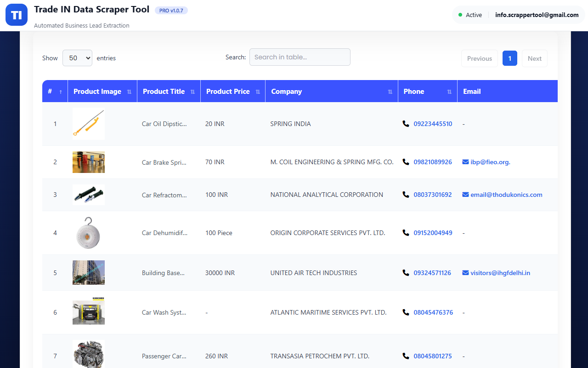Click phone icon beside 08045801275
588x368 pixels.
pos(406,356)
